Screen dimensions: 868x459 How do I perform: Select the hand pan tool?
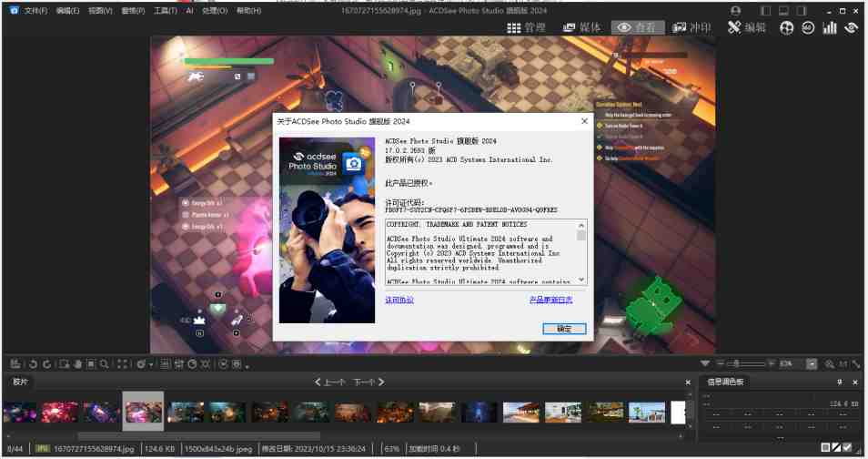point(77,364)
